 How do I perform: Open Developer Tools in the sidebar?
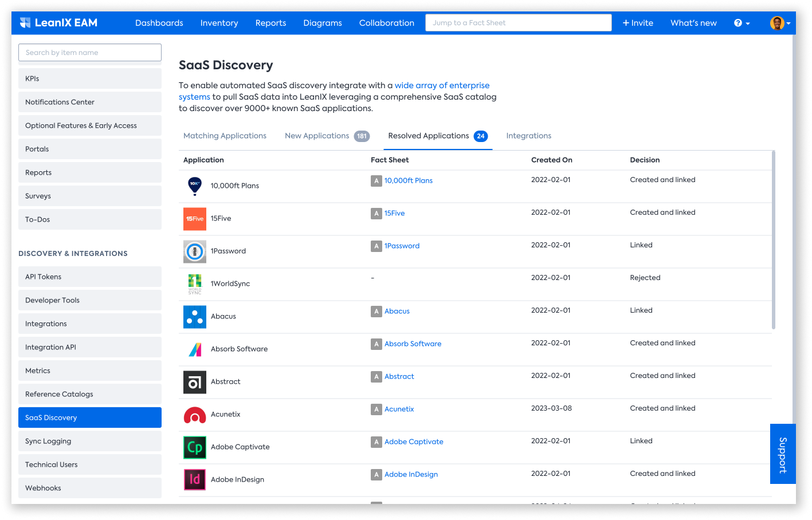90,300
